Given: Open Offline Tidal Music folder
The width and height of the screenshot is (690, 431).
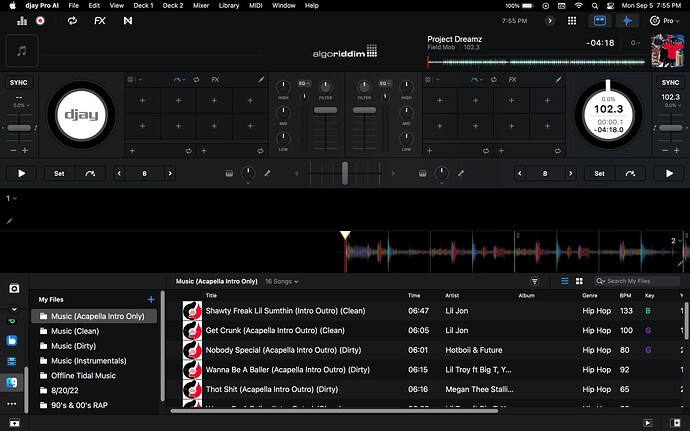Looking at the screenshot, I should click(94, 376).
